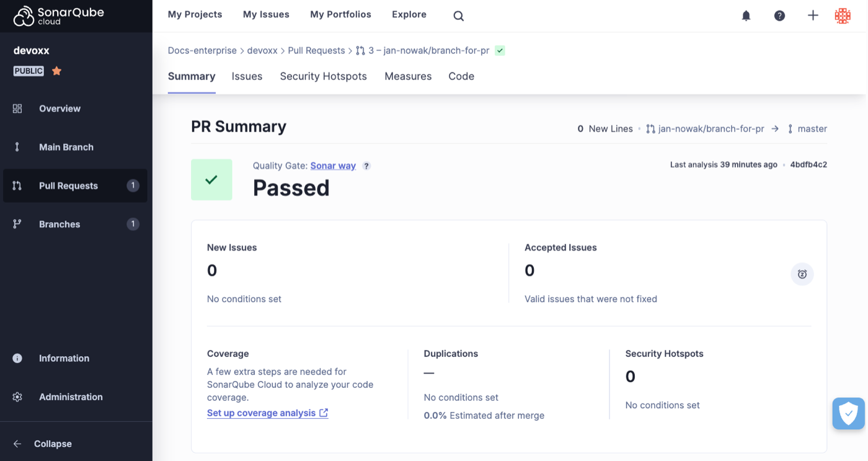The width and height of the screenshot is (868, 461).
Task: Select the Summary tab
Action: (192, 76)
